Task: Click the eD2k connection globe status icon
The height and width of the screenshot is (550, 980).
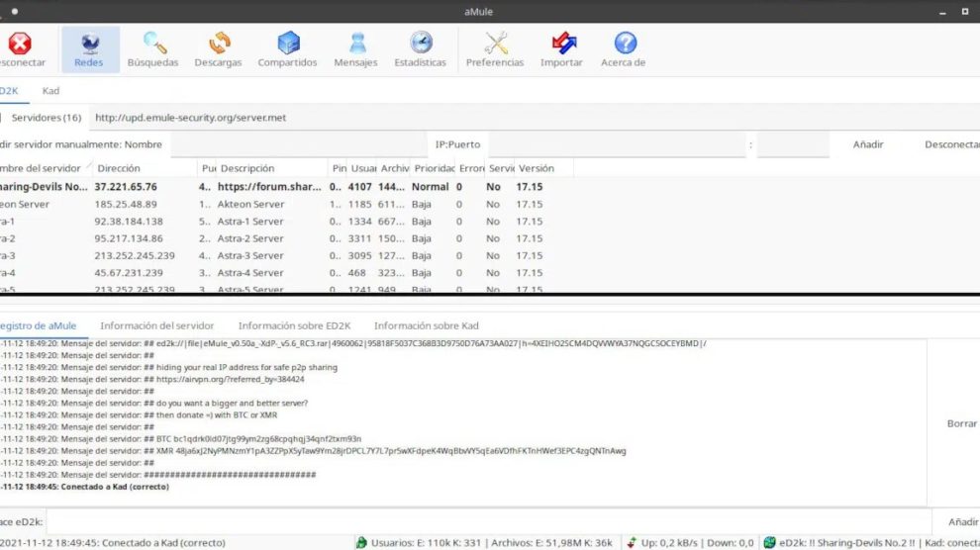Action: tap(769, 542)
